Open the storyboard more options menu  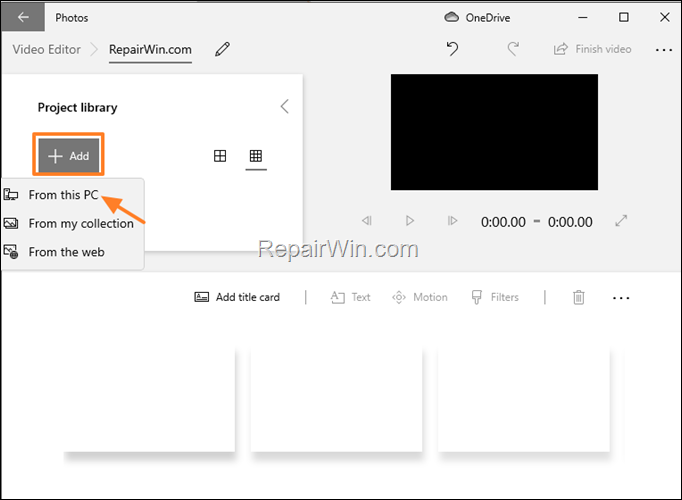point(621,298)
